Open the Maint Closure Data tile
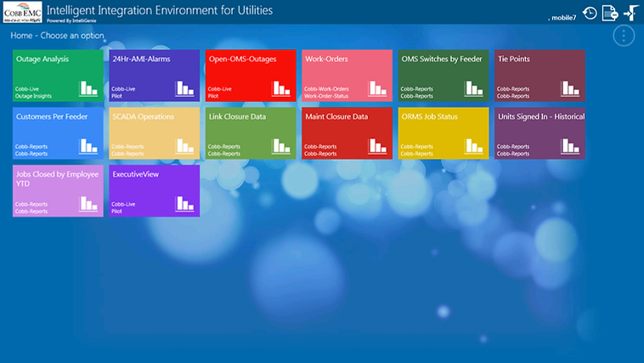Image resolution: width=644 pixels, height=363 pixels. pos(347,133)
